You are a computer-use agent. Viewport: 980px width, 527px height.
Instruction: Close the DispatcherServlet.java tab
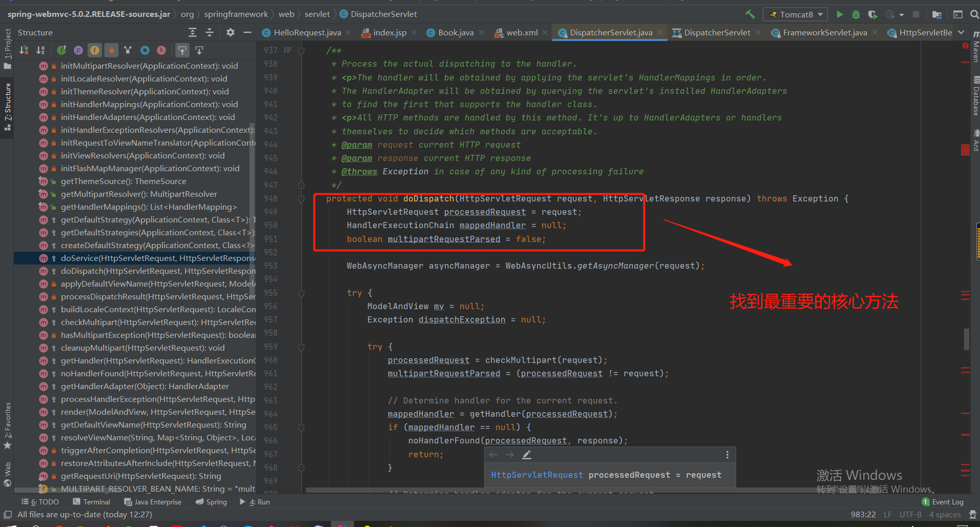click(x=660, y=32)
